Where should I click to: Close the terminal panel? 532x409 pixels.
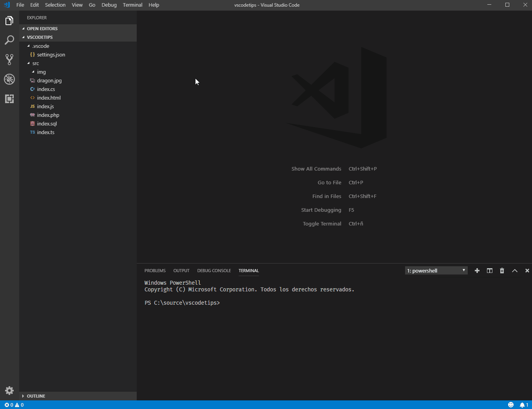click(x=527, y=271)
